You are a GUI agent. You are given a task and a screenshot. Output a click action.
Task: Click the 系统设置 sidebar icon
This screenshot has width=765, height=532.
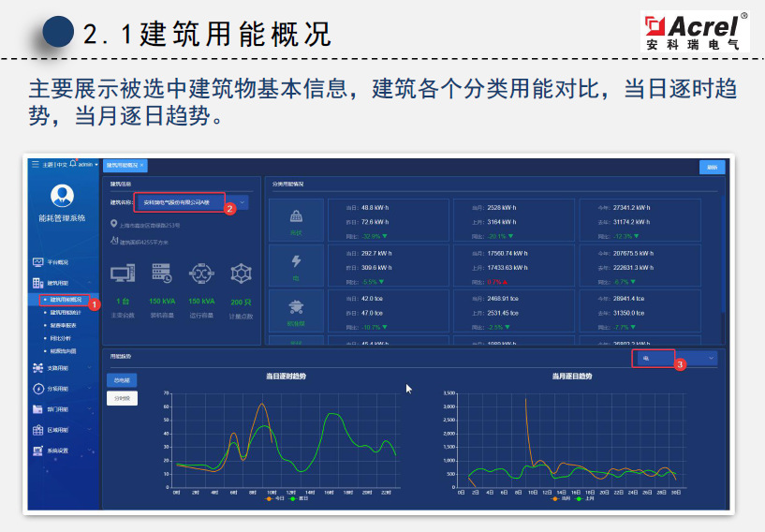[x=38, y=451]
